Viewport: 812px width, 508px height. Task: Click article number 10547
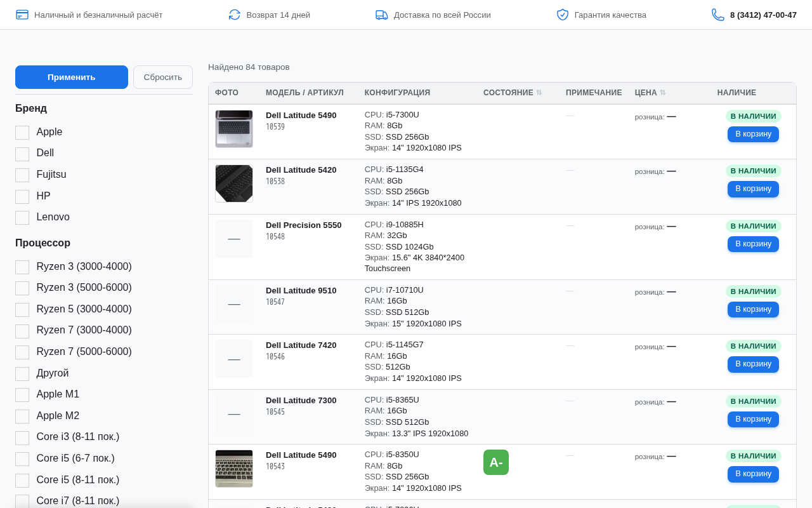(x=275, y=302)
